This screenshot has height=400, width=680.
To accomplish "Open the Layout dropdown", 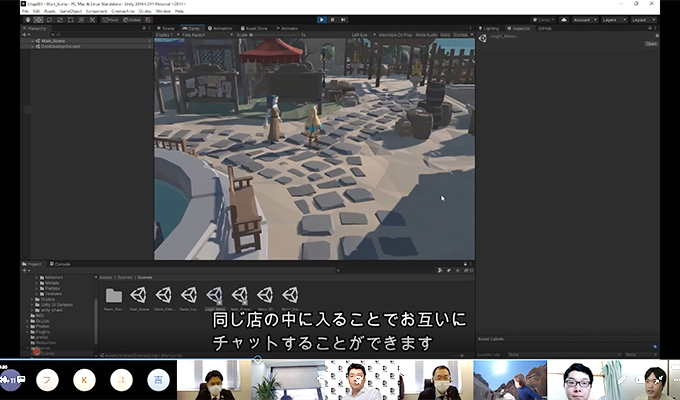I will pos(643,20).
